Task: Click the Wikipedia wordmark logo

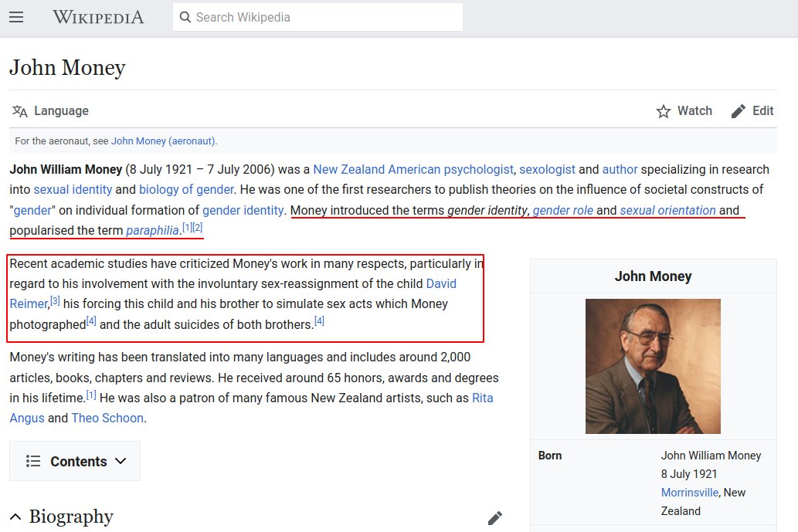Action: click(x=98, y=17)
